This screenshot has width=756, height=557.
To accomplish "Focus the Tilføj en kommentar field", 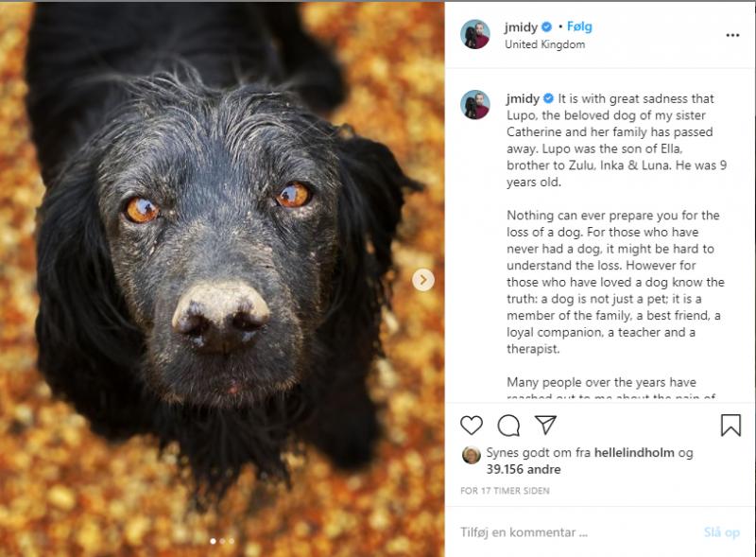I will [x=578, y=532].
